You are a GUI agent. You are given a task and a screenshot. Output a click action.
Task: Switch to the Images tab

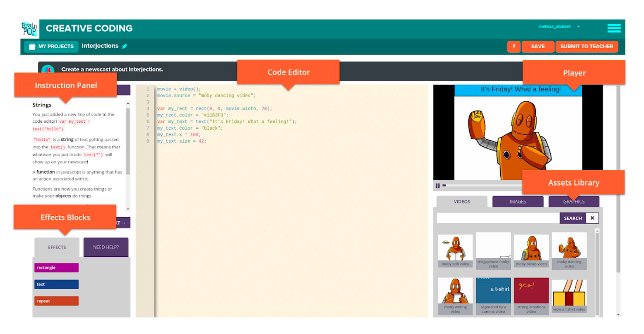pyautogui.click(x=518, y=202)
